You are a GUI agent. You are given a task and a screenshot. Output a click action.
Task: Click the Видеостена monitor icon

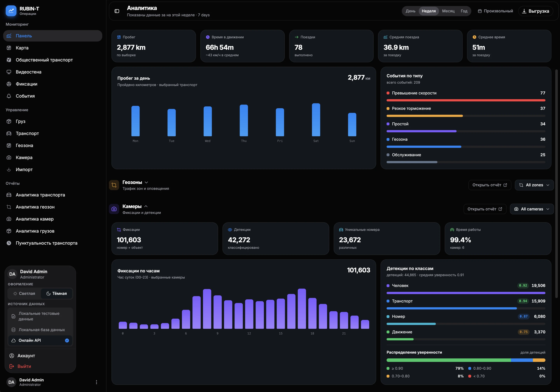pyautogui.click(x=9, y=72)
